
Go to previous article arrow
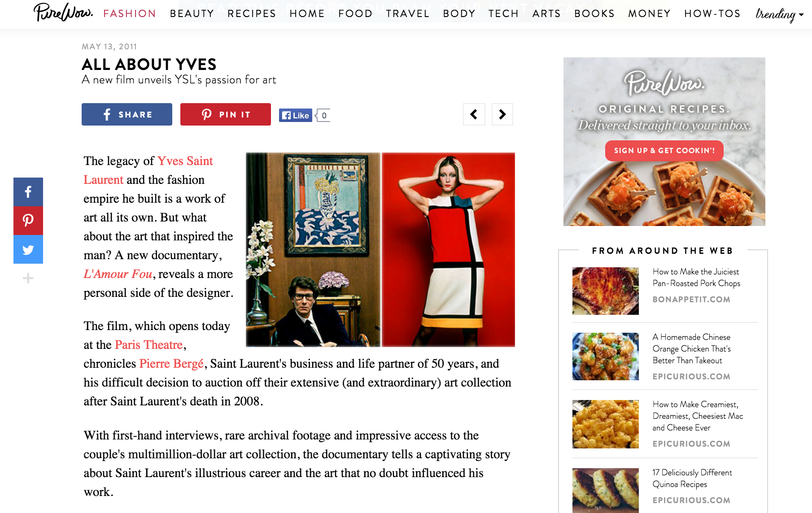point(474,114)
